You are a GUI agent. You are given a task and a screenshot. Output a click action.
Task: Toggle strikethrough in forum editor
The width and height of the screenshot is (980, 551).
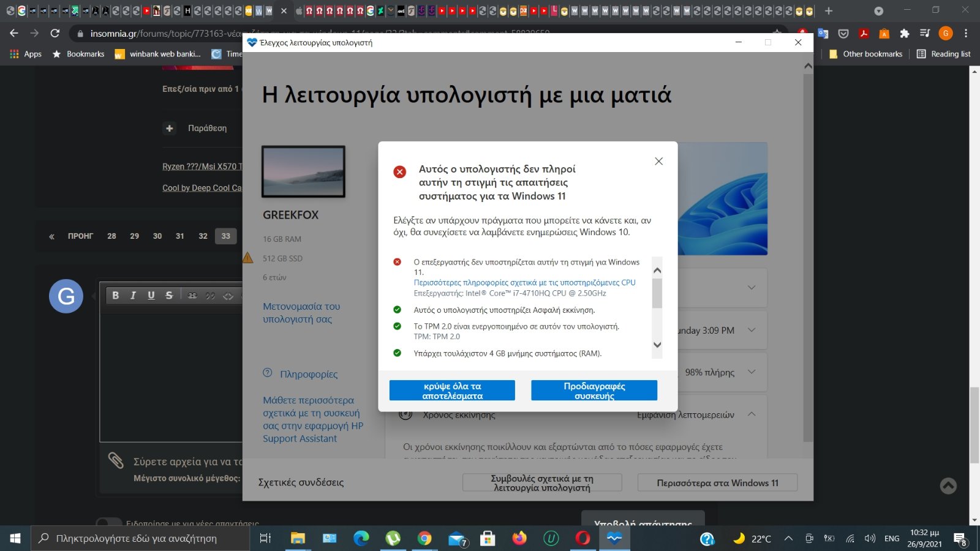[169, 295]
